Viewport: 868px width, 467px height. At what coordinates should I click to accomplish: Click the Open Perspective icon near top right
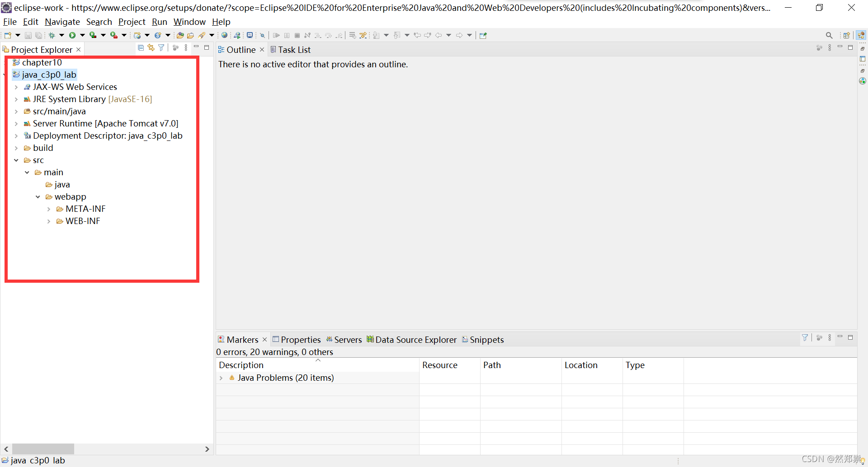click(x=846, y=35)
